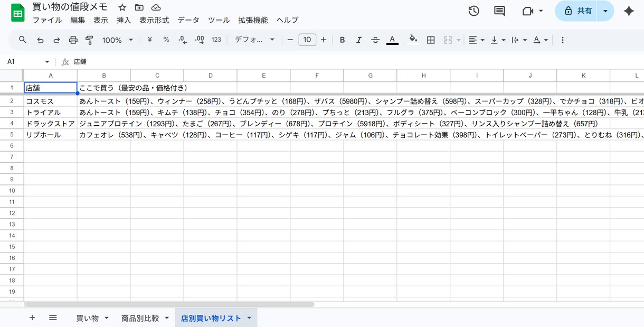Start a video call camera icon
This screenshot has height=327, width=644.
point(527,11)
